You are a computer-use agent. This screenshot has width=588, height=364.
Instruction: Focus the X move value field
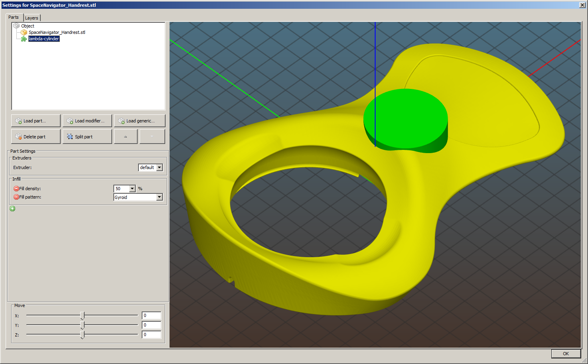point(152,315)
